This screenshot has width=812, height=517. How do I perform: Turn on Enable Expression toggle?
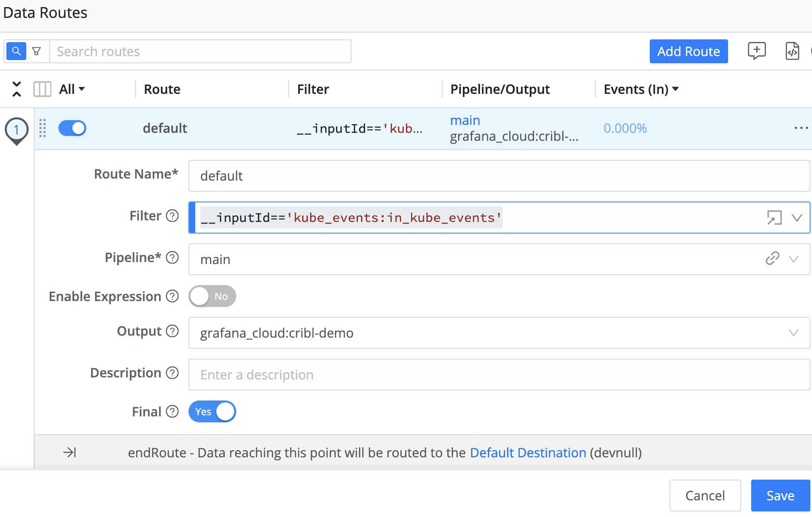click(212, 296)
